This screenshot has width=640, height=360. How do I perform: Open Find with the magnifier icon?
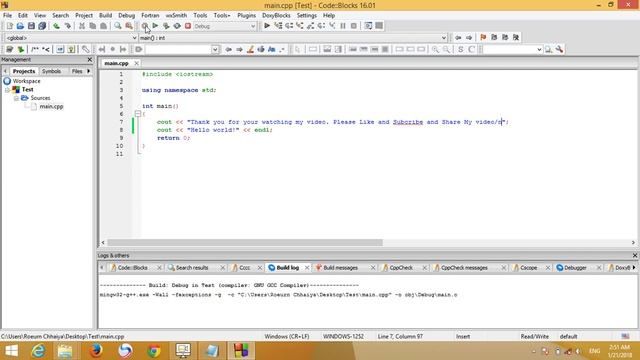point(118,26)
